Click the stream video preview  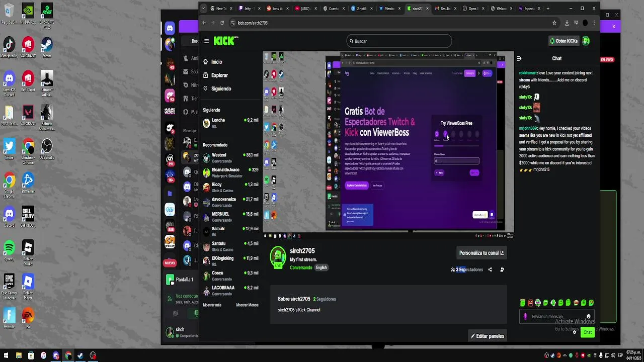coord(388,144)
